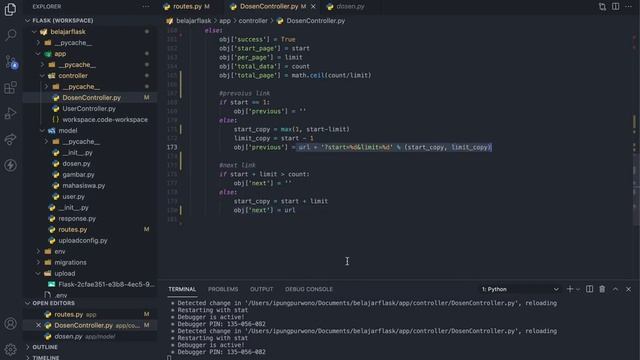Click line obj['next'] = url in editor
Screen dimensions: 640x360
pos(264,210)
